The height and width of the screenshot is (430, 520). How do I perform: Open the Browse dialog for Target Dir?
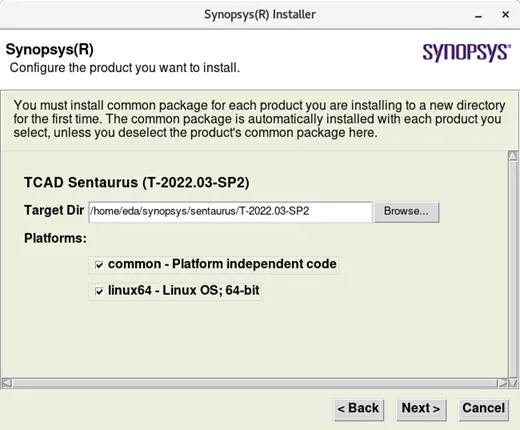(x=406, y=211)
